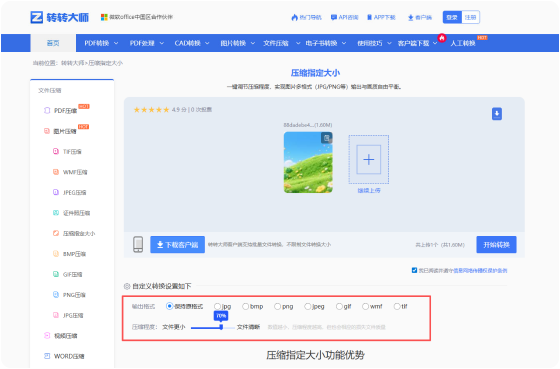Click the PNG压缩 sidebar icon
This screenshot has height=369, width=560.
coord(56,295)
